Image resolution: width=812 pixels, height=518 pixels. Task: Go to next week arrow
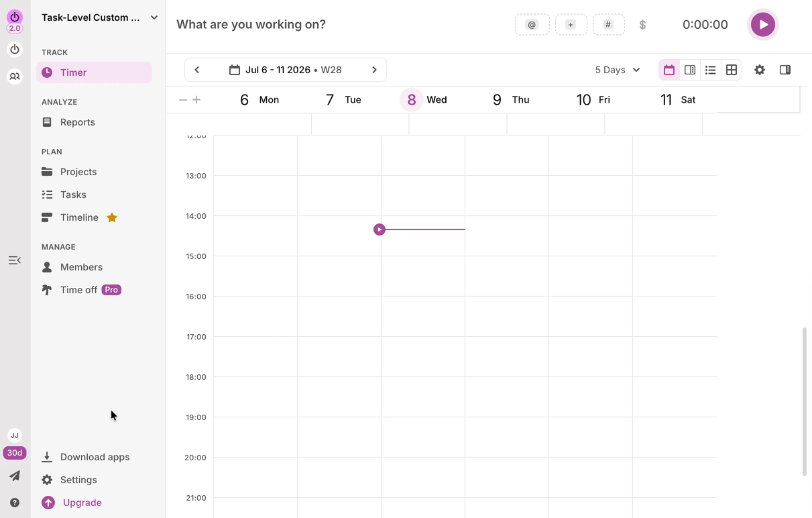pyautogui.click(x=374, y=70)
